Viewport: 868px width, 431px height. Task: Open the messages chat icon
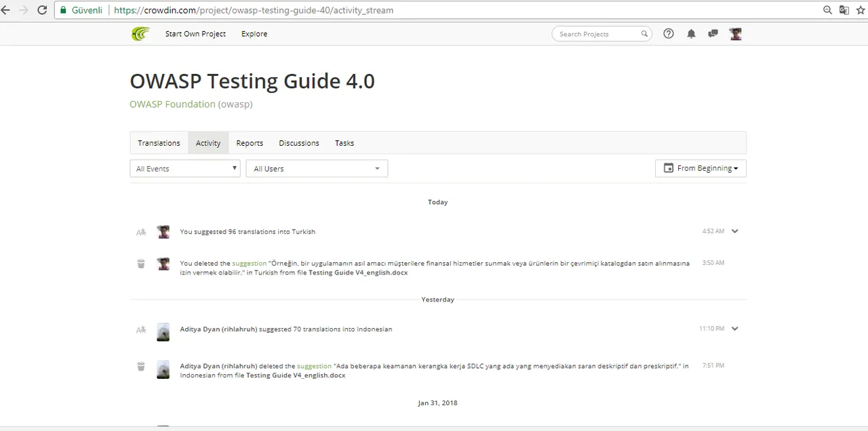click(x=713, y=34)
